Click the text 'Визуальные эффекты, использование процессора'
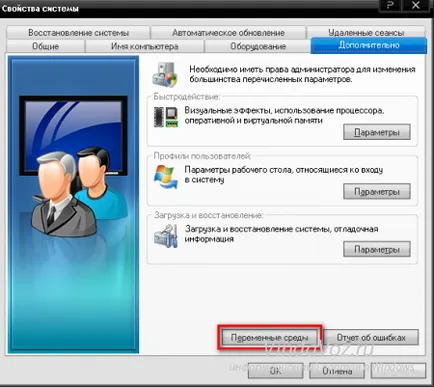This screenshot has width=434, height=387. click(284, 110)
